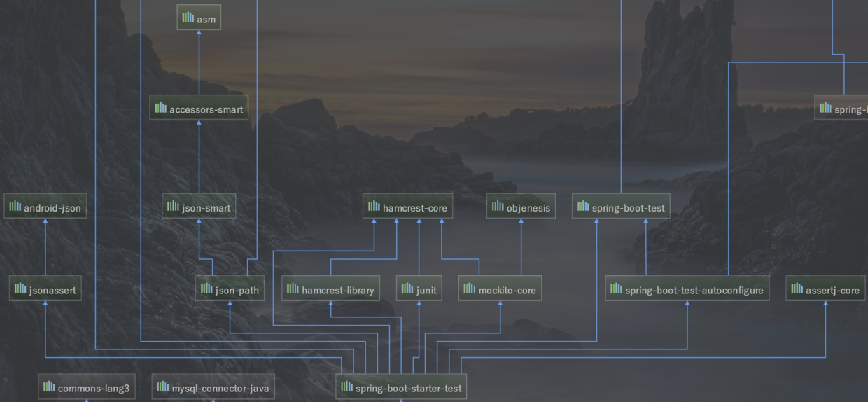Screen dimensions: 868x402
Task: Select the json-path node
Action: point(230,289)
